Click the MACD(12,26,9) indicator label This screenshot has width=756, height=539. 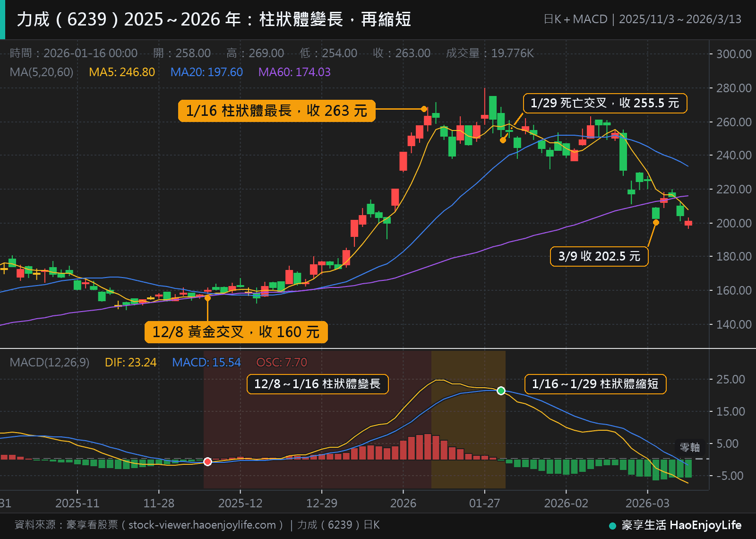click(50, 362)
